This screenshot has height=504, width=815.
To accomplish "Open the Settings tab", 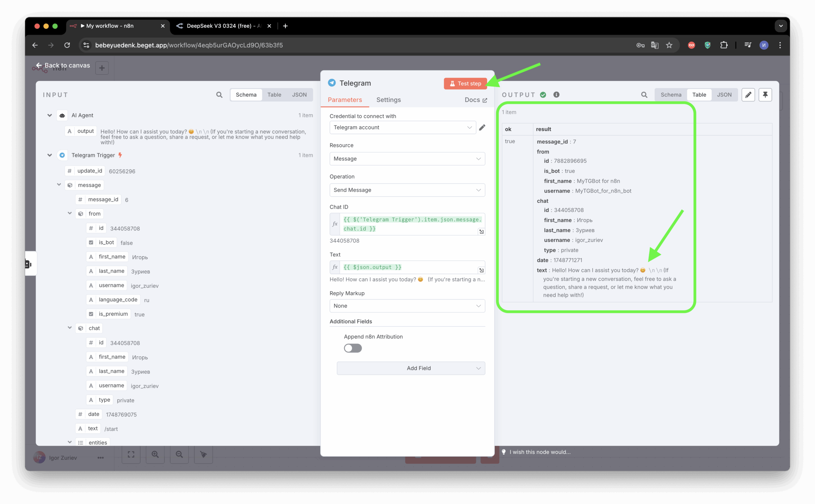I will (x=388, y=100).
